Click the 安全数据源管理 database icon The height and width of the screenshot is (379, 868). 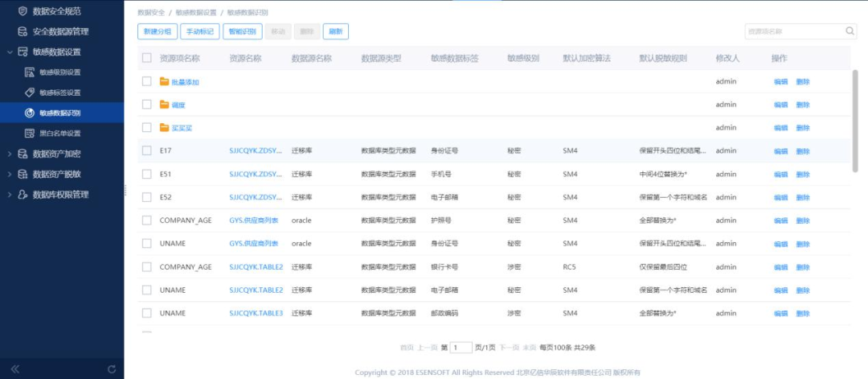click(23, 31)
